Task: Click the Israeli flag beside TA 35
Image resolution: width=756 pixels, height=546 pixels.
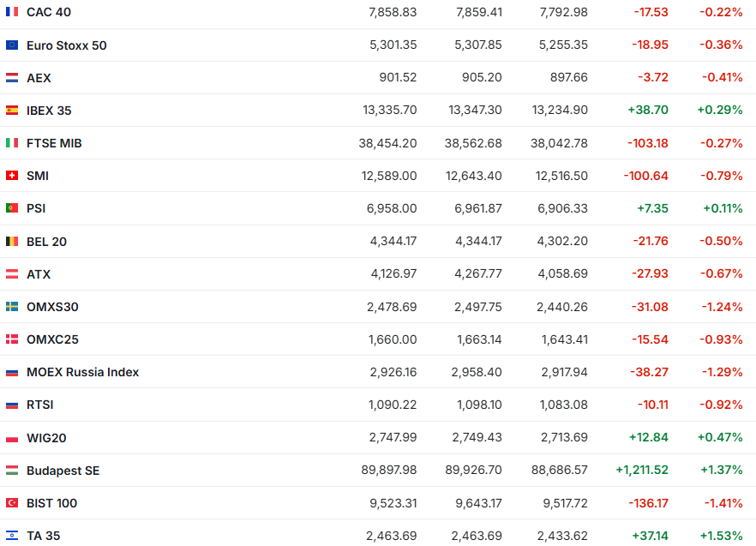Action: point(12,536)
